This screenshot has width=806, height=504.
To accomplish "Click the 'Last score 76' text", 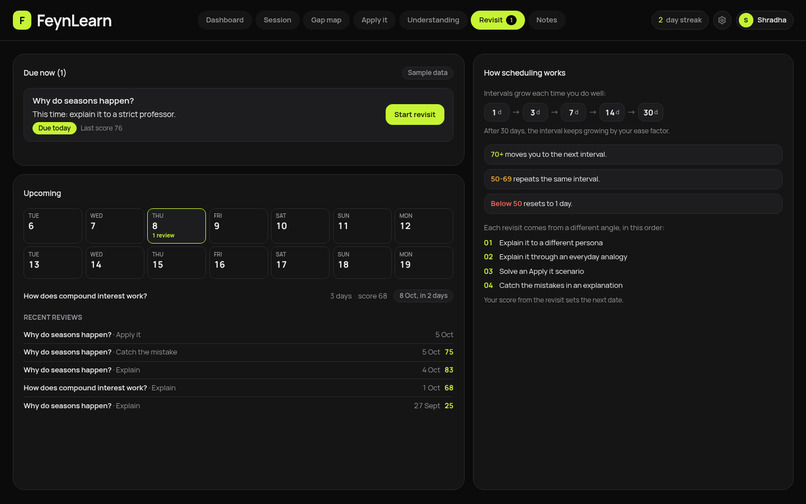I will point(101,128).
